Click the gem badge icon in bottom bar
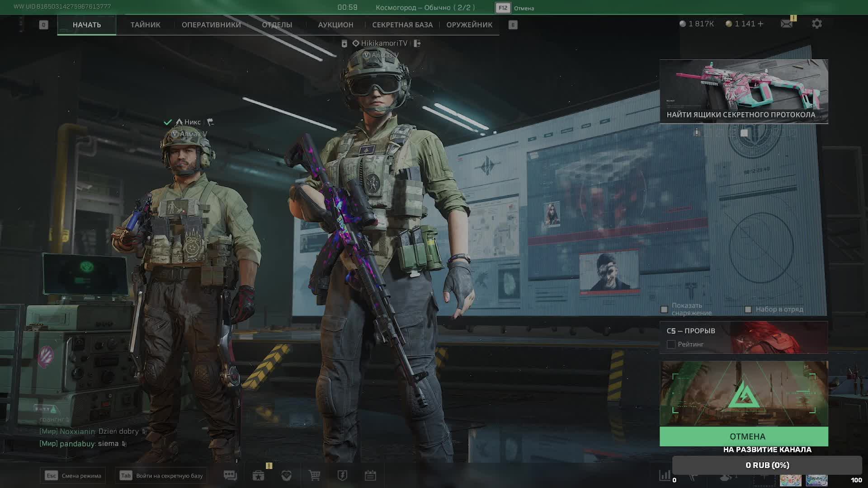This screenshot has width=868, height=488. tap(286, 475)
